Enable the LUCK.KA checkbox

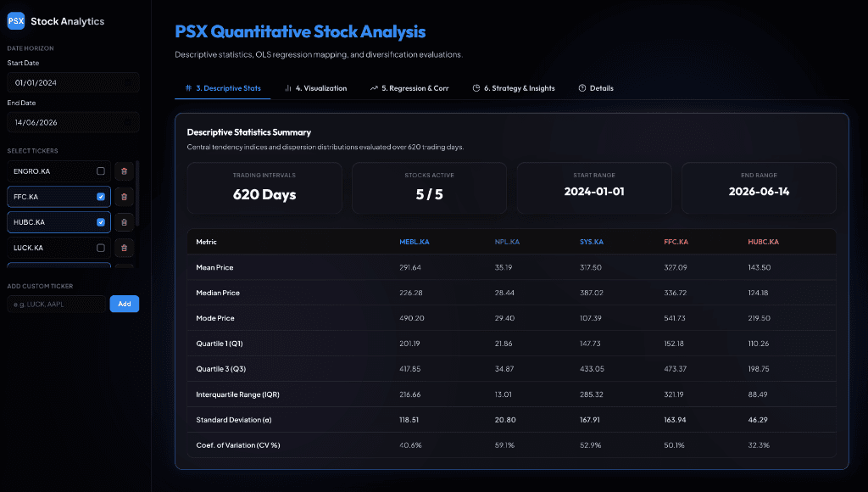[101, 248]
